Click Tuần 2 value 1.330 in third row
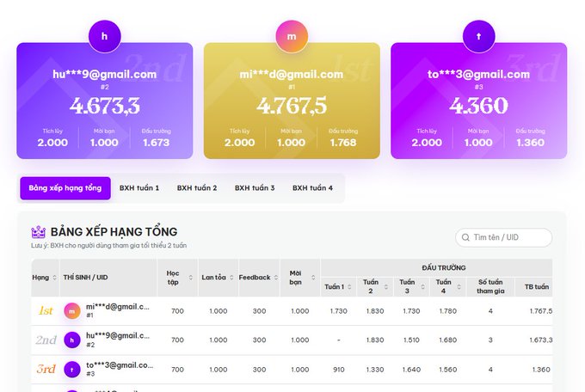585x392 pixels. pyautogui.click(x=375, y=370)
